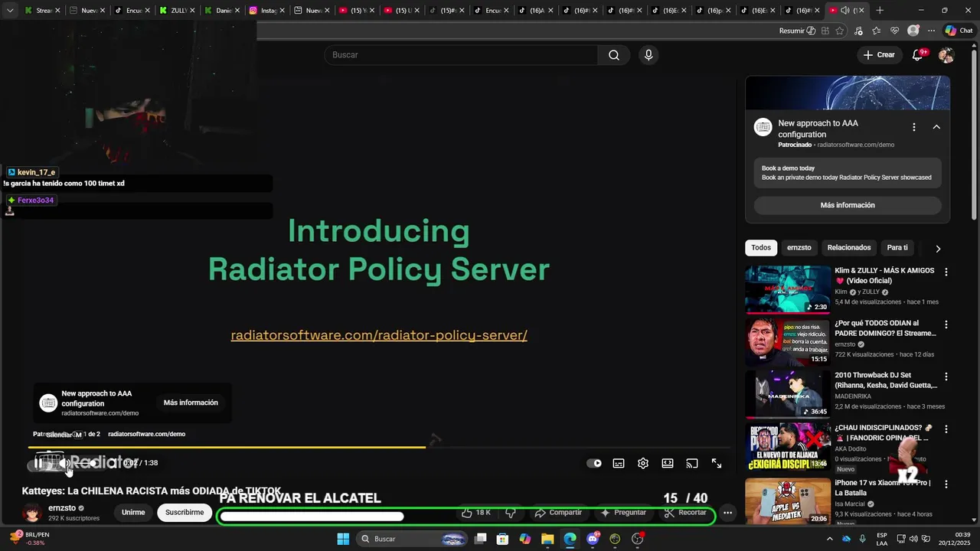Image resolution: width=980 pixels, height=551 pixels.
Task: Open Browser essentials heart icon
Action: [895, 31]
